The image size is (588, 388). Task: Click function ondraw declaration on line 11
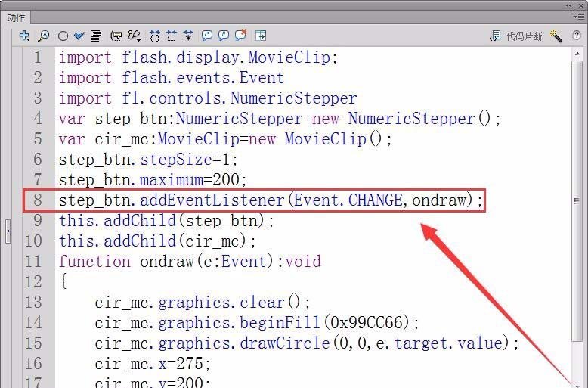[x=190, y=262]
